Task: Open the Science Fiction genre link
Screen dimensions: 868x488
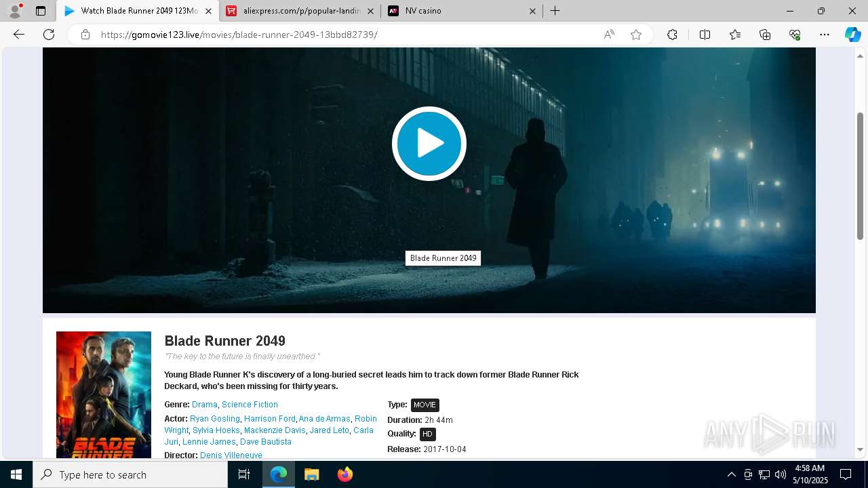Action: coord(250,405)
